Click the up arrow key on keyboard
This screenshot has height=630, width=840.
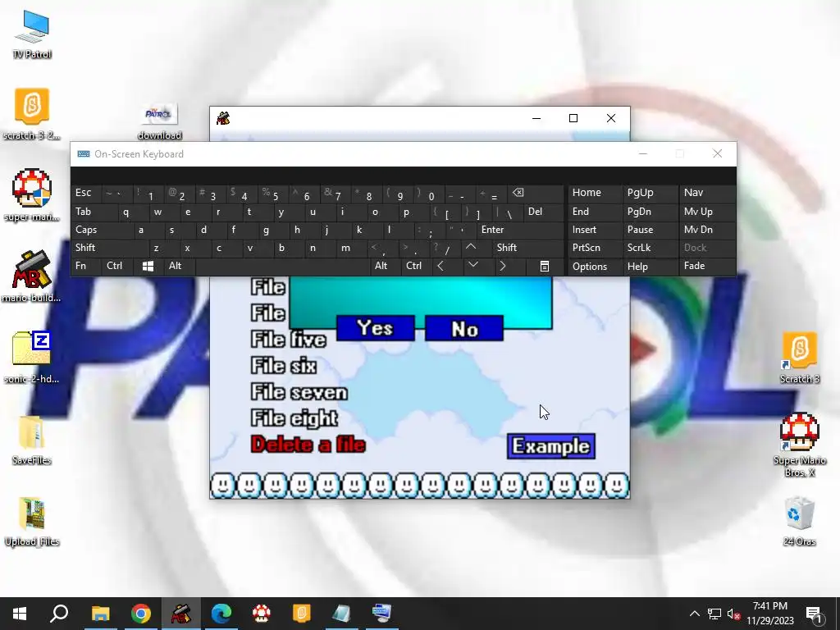[x=476, y=248]
